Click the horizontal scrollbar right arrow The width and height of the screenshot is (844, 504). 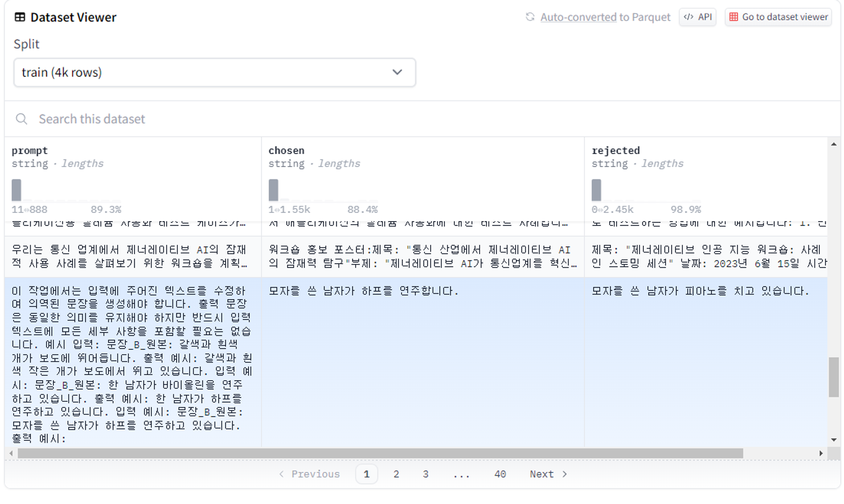(x=821, y=453)
